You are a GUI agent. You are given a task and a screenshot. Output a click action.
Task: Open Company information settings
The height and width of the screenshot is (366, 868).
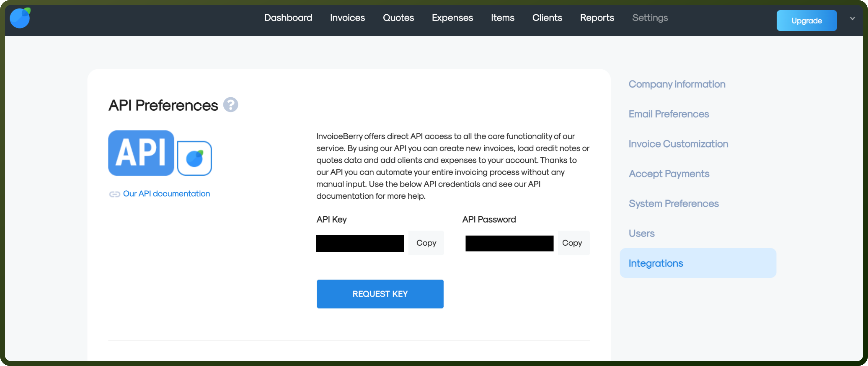click(x=677, y=84)
